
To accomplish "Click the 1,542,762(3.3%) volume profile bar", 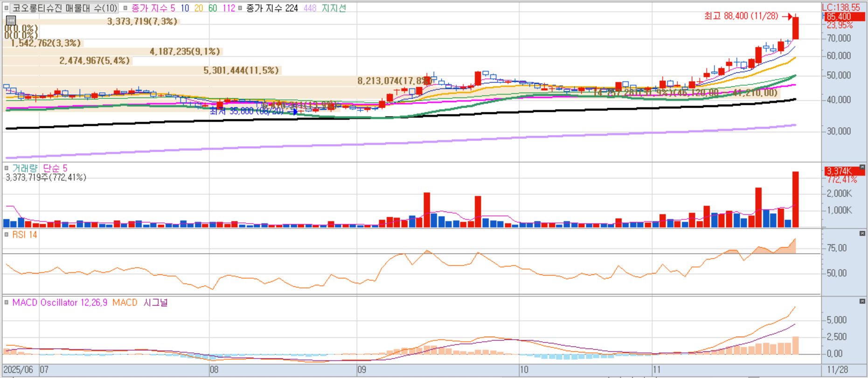I will pos(42,43).
